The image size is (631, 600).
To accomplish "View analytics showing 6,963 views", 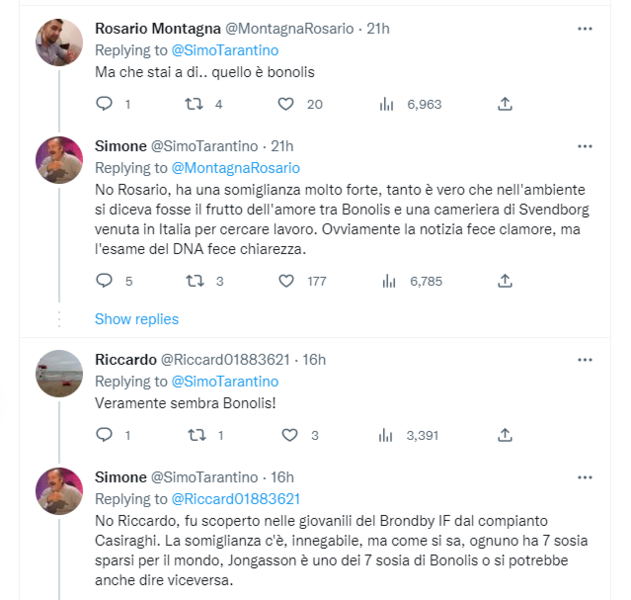I will 388,104.
